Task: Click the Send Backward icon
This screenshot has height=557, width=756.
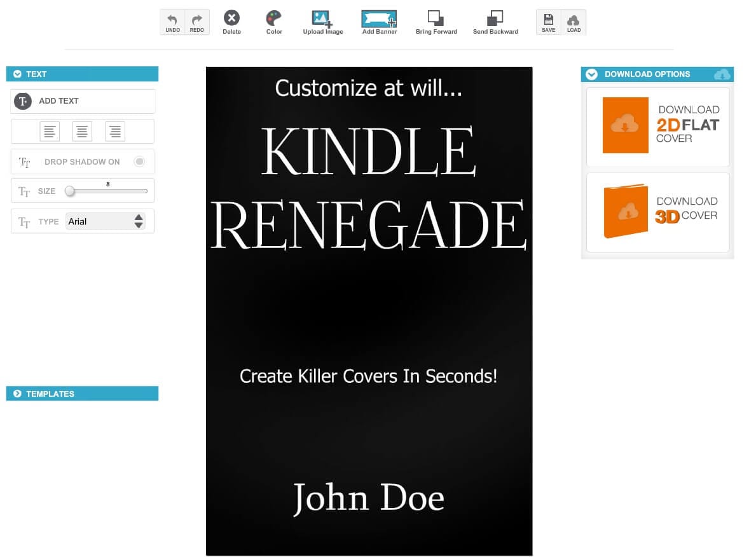Action: 495,18
